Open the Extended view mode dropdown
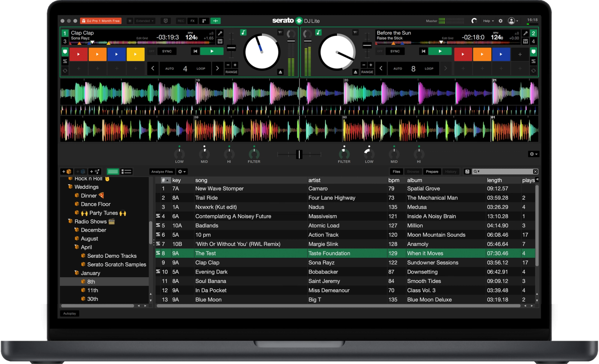 point(145,21)
